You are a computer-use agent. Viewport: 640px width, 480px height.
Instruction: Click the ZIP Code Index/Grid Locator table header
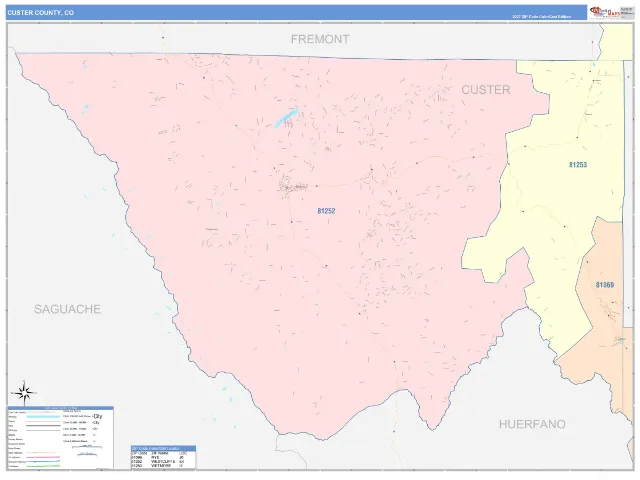pos(163,449)
